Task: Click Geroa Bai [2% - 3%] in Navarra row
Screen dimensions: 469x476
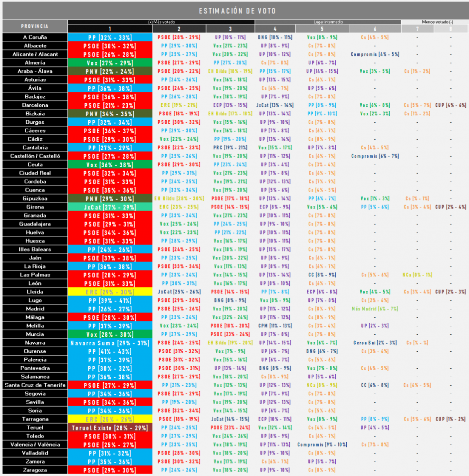Action: [x=375, y=343]
